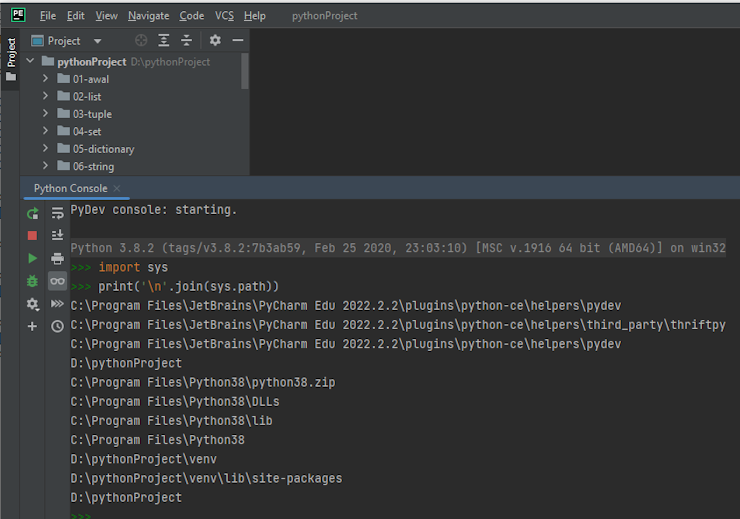
Task: Click the Python38\lib path line
Action: click(171, 421)
